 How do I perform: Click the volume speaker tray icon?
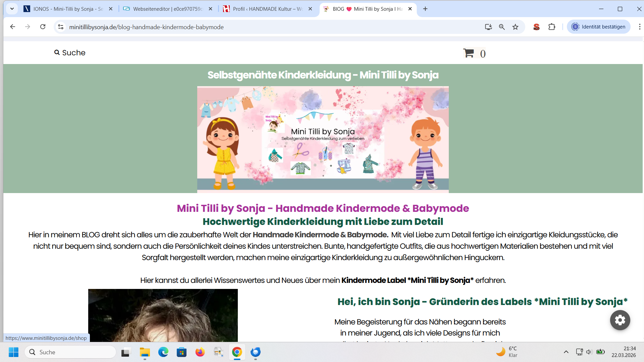(x=589, y=352)
